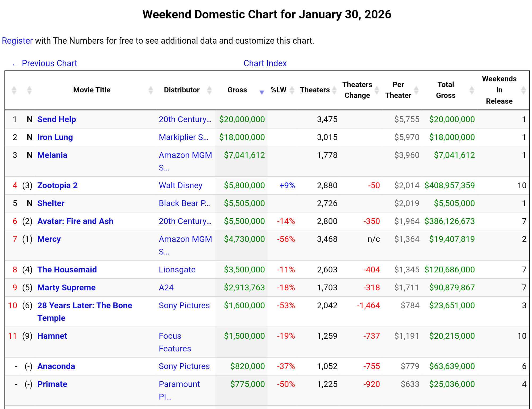The height and width of the screenshot is (409, 532).
Task: Open the Iron Lung movie page
Action: pos(55,137)
